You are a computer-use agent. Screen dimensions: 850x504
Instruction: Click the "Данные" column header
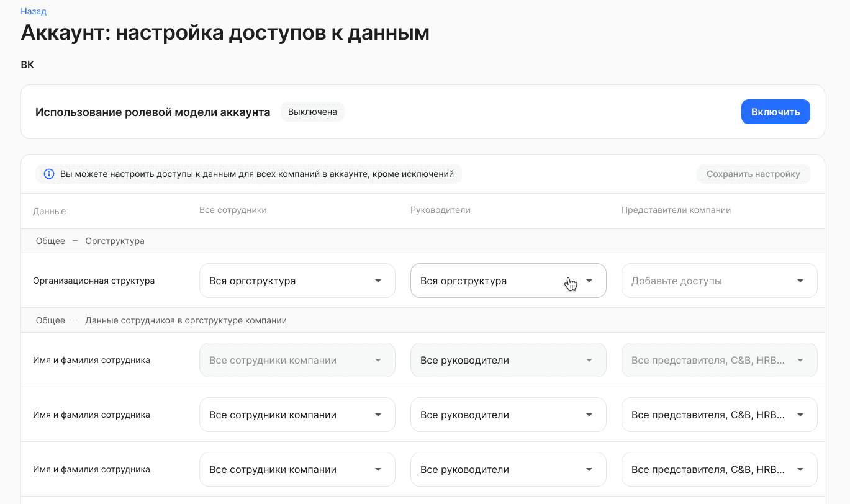tap(49, 210)
